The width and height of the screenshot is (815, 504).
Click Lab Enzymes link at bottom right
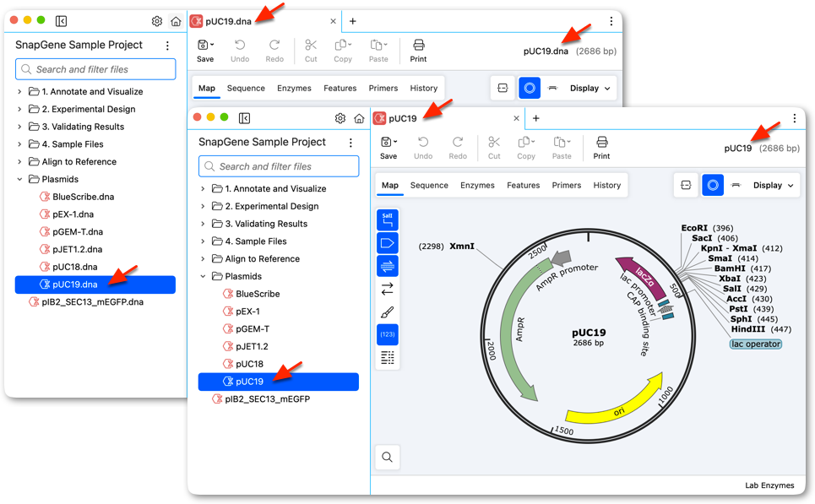click(769, 485)
